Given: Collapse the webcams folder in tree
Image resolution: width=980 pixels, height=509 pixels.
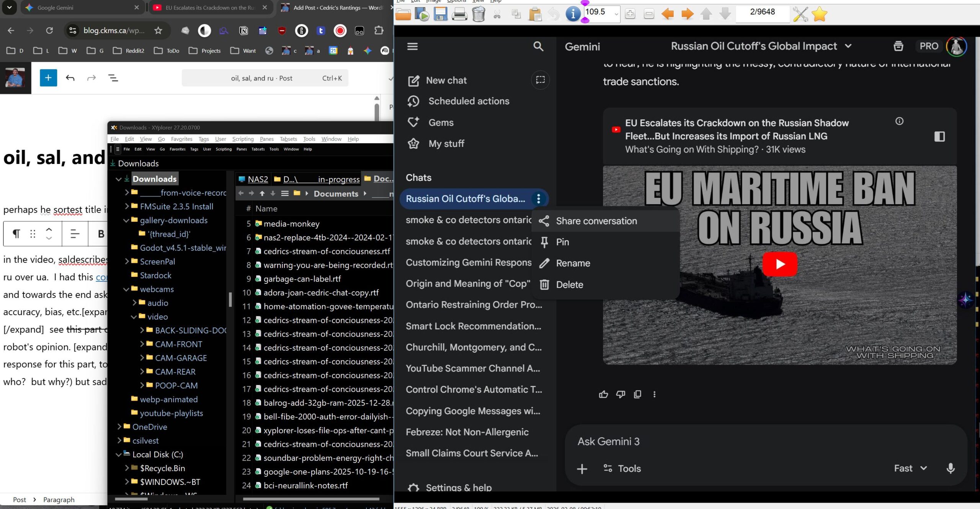Looking at the screenshot, I should tap(126, 289).
